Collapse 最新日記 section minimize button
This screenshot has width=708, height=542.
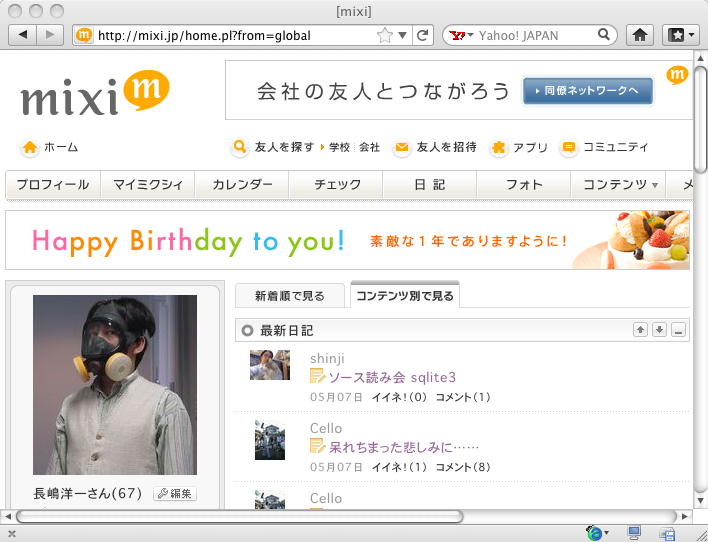678,330
